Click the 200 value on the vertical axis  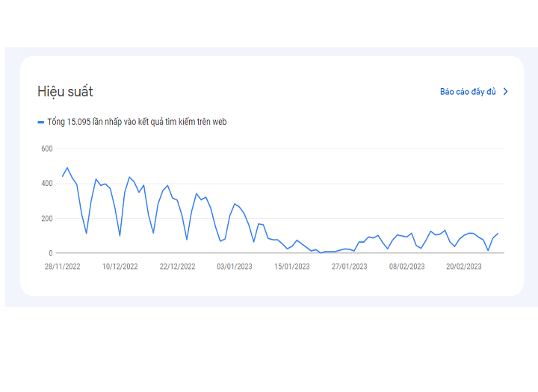(46, 219)
